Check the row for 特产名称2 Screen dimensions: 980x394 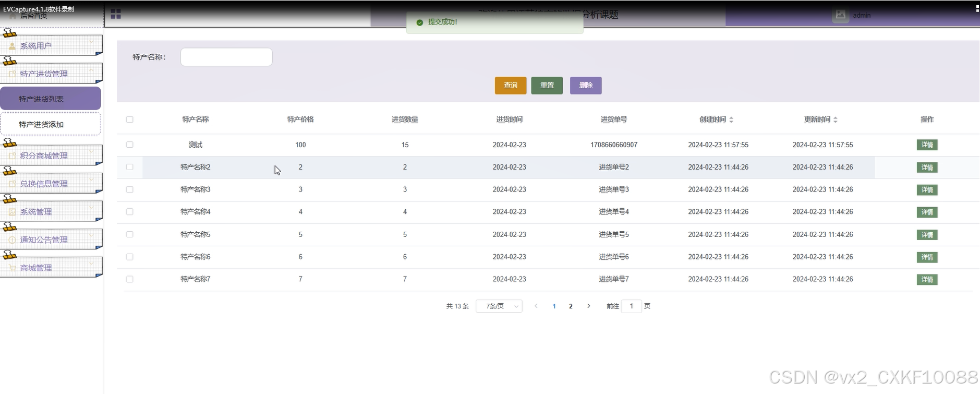pos(130,167)
